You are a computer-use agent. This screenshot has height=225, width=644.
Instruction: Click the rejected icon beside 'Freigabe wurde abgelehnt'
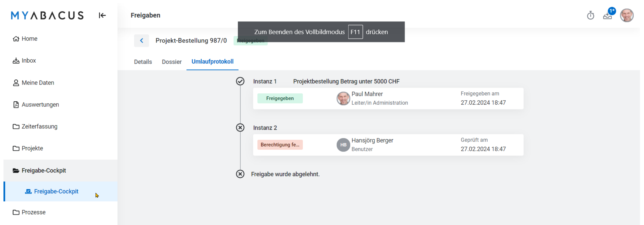240,174
